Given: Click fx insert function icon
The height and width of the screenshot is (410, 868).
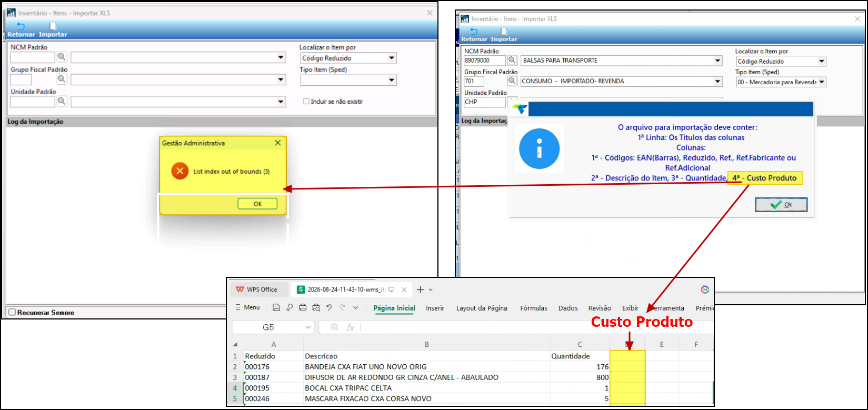Looking at the screenshot, I should point(350,327).
